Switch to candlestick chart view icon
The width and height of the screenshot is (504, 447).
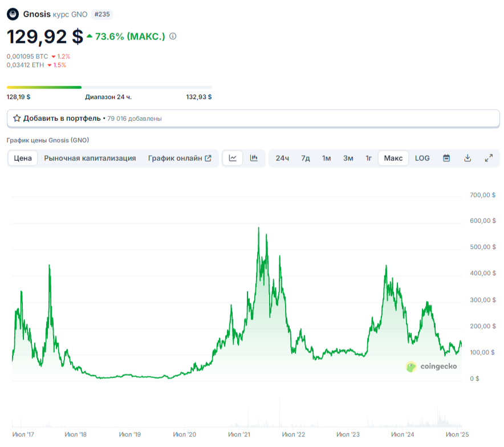(x=254, y=158)
